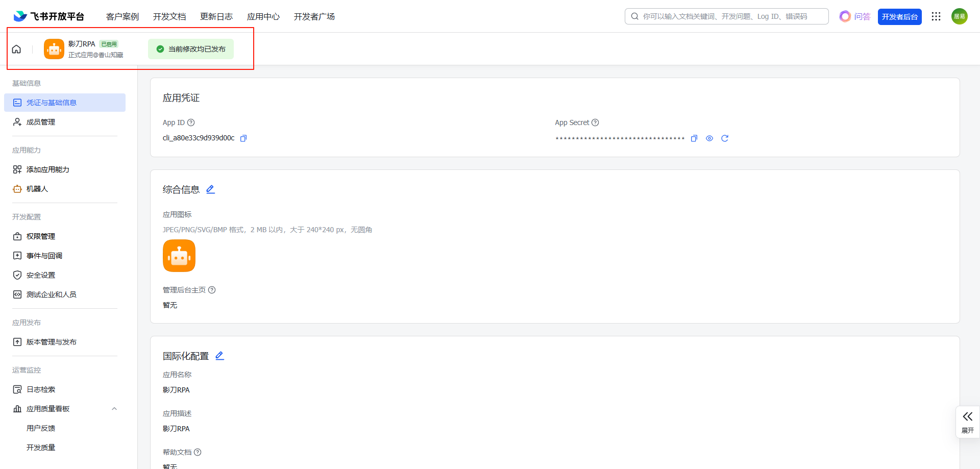Click the user avatar at top right
This screenshot has height=469, width=980.
[959, 16]
